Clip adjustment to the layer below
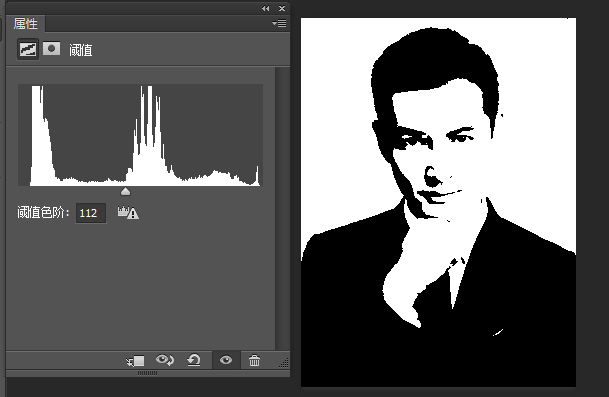609x397 pixels. click(135, 361)
